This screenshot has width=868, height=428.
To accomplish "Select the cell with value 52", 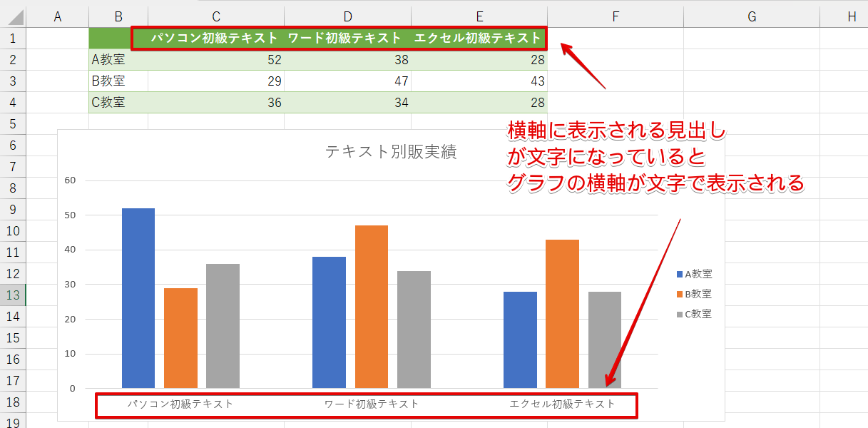I will tap(215, 60).
